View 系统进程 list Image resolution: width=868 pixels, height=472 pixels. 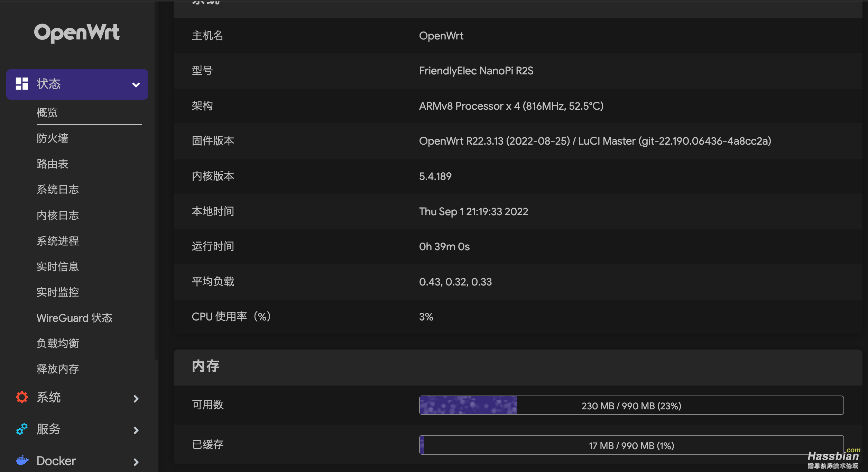click(57, 241)
